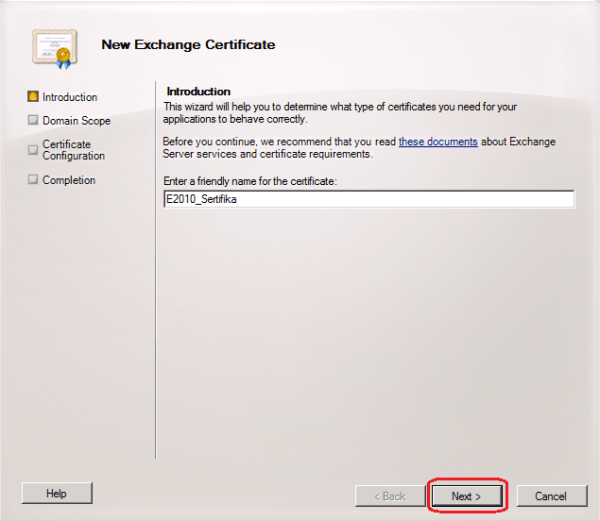Click the orange Introduction step indicator
Viewport: 600px width, 521px height.
(33, 96)
